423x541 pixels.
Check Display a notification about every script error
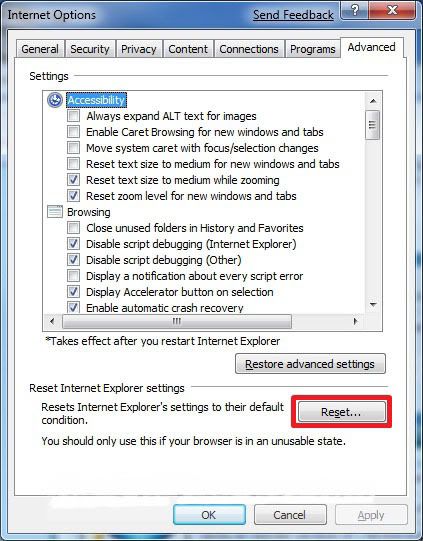73,276
